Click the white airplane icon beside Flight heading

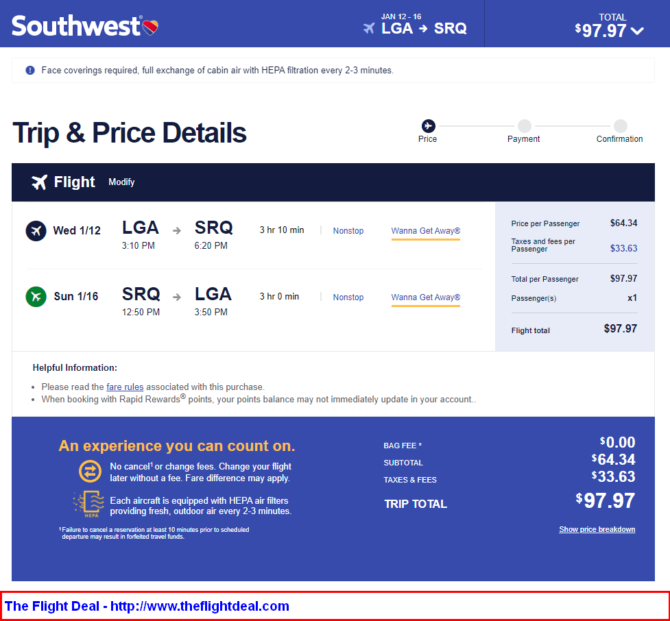tap(39, 182)
